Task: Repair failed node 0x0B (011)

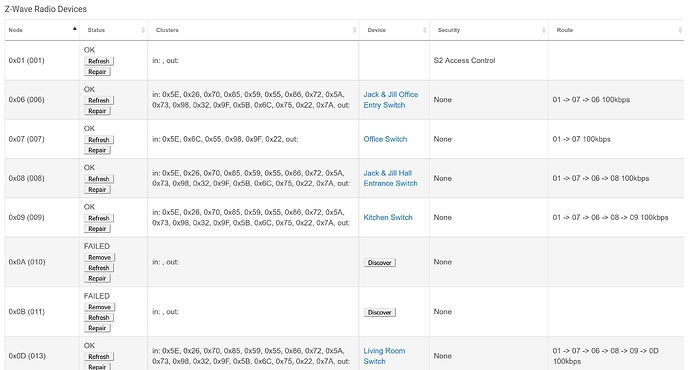Action: coord(97,328)
